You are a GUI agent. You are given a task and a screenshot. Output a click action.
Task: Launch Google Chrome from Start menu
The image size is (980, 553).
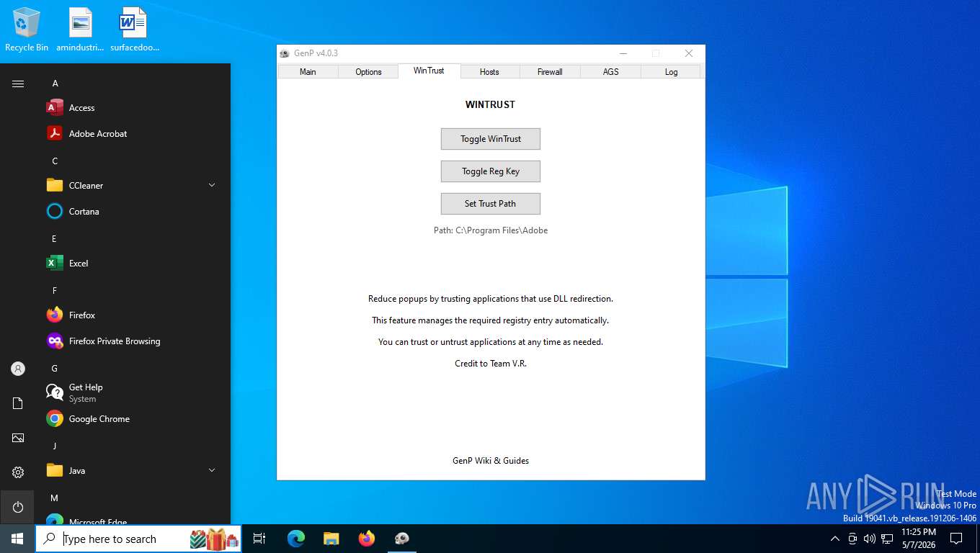pyautogui.click(x=134, y=419)
